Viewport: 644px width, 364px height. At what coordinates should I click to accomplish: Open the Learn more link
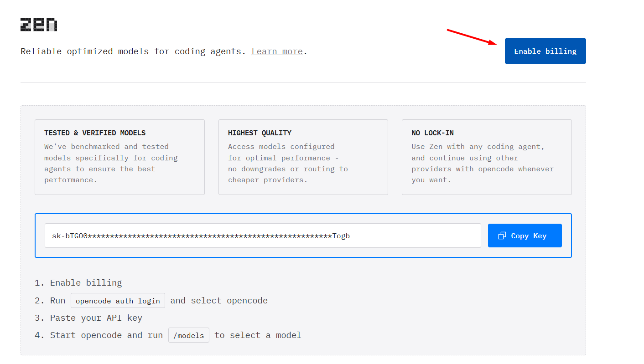[x=277, y=51]
